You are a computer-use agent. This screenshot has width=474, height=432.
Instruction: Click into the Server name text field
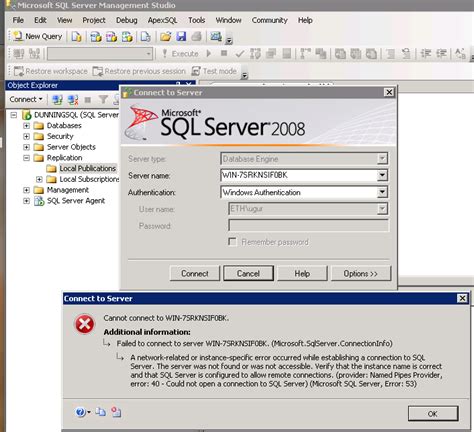tap(299, 175)
